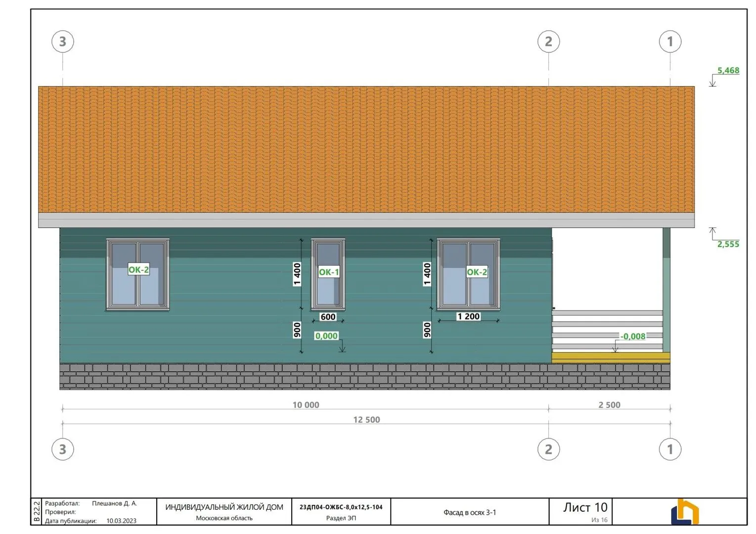This screenshot has height=534, width=756.
Task: Click the 2 500 porch dimension text
Action: (x=609, y=405)
